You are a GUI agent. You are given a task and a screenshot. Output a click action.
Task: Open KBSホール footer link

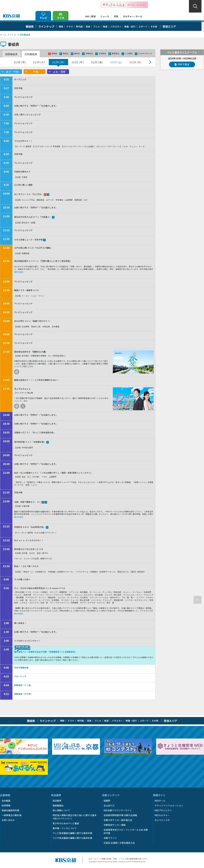pos(160,801)
